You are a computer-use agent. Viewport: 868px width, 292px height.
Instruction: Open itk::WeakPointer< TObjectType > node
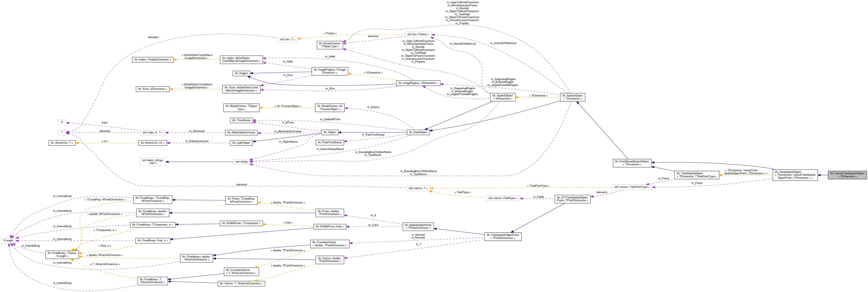(x=241, y=108)
